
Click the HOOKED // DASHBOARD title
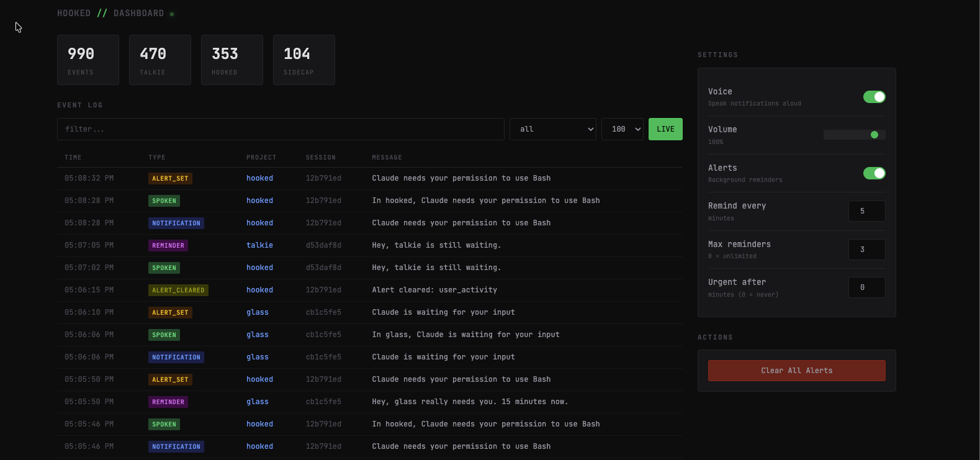point(110,13)
